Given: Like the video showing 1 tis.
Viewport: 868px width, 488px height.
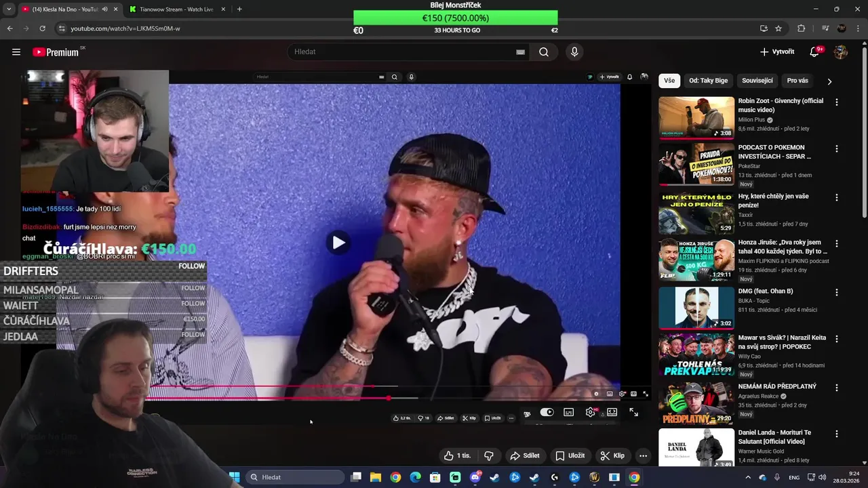Looking at the screenshot, I should pos(458,455).
